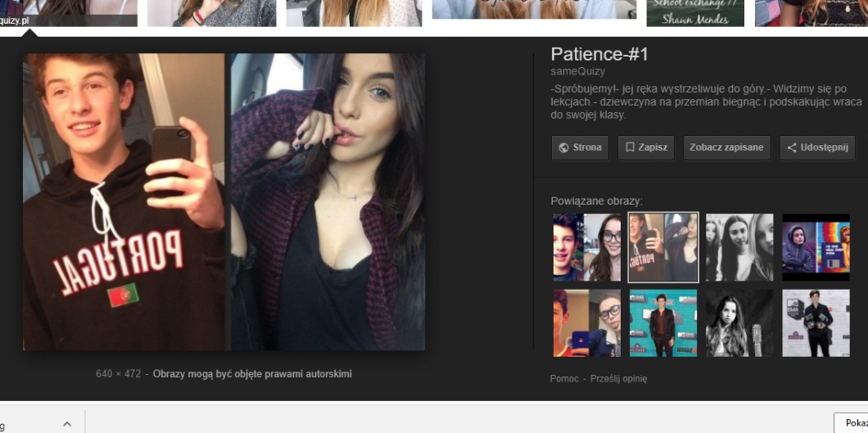Click the top 'School exchange' result thumbnail
The image size is (868, 433).
pyautogui.click(x=694, y=13)
